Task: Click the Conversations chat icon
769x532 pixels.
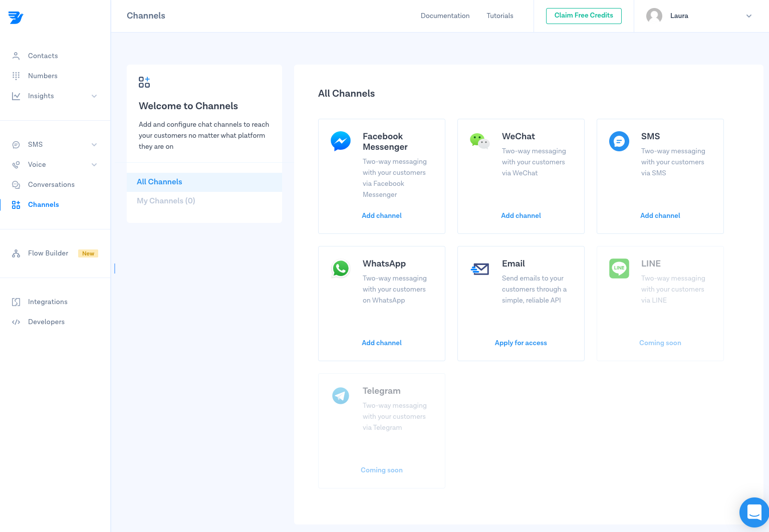Action: tap(16, 184)
